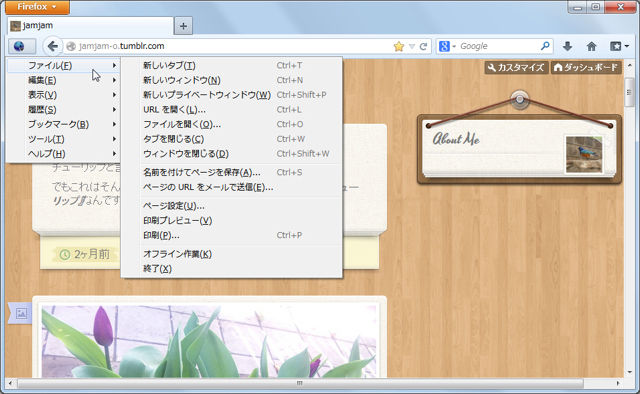Choose 新しいウィンドウ(N)

(231, 80)
